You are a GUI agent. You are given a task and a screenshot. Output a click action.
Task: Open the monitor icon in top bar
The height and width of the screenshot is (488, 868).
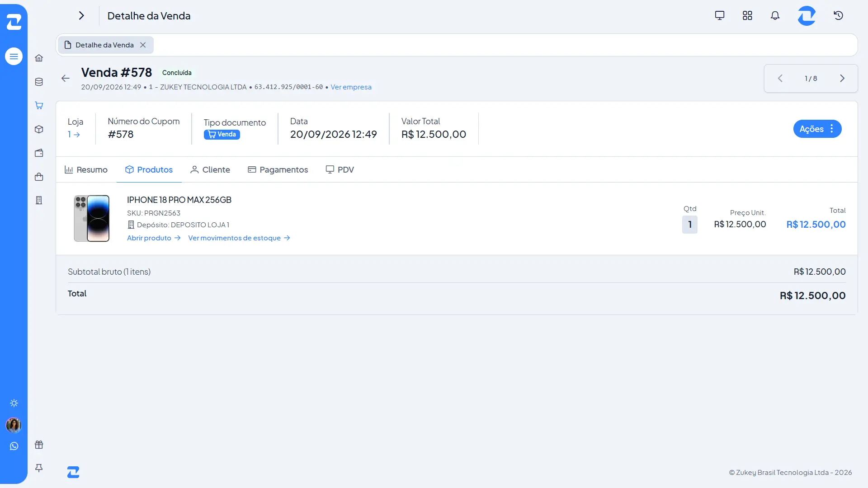(x=720, y=15)
